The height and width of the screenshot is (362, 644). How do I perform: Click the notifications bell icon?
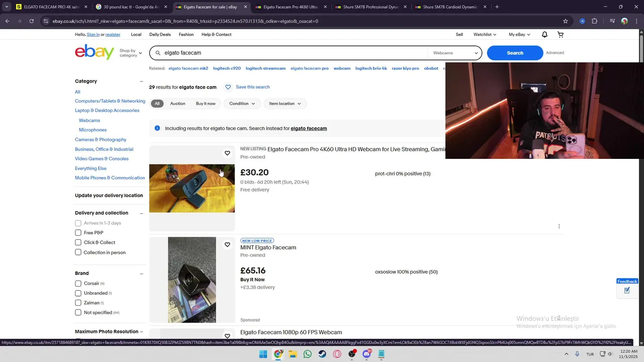544,35
